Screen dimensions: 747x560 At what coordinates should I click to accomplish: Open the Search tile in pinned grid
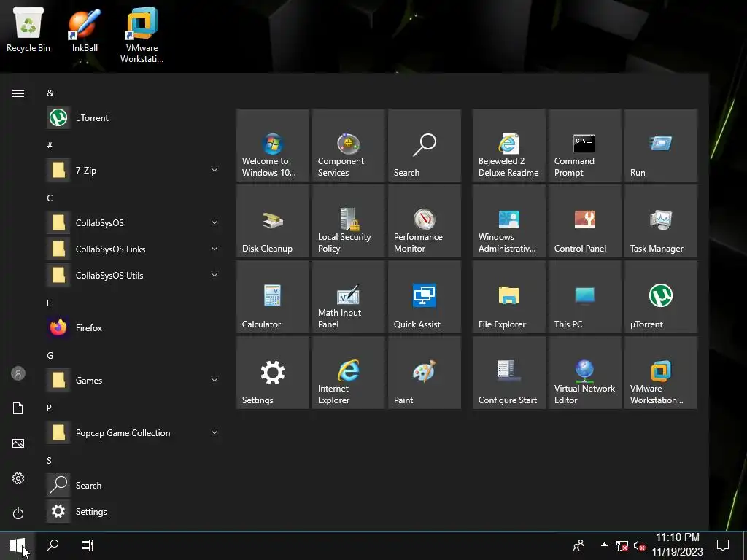point(425,145)
